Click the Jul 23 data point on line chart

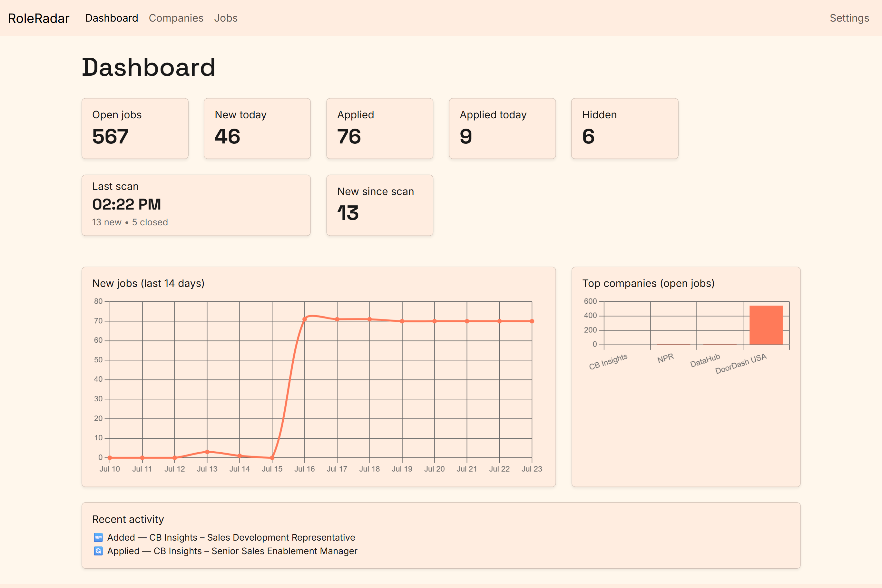point(532,321)
